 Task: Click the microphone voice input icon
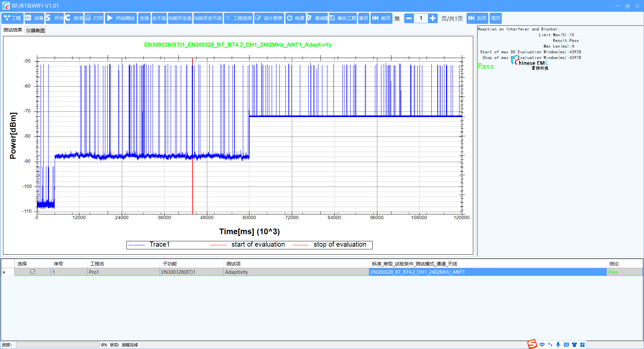558,345
